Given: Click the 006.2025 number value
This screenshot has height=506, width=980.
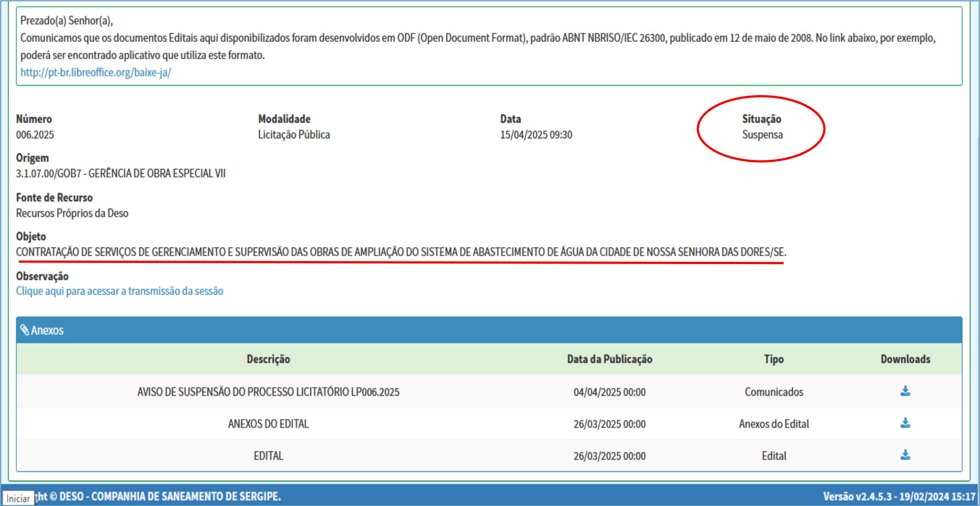Looking at the screenshot, I should point(35,135).
